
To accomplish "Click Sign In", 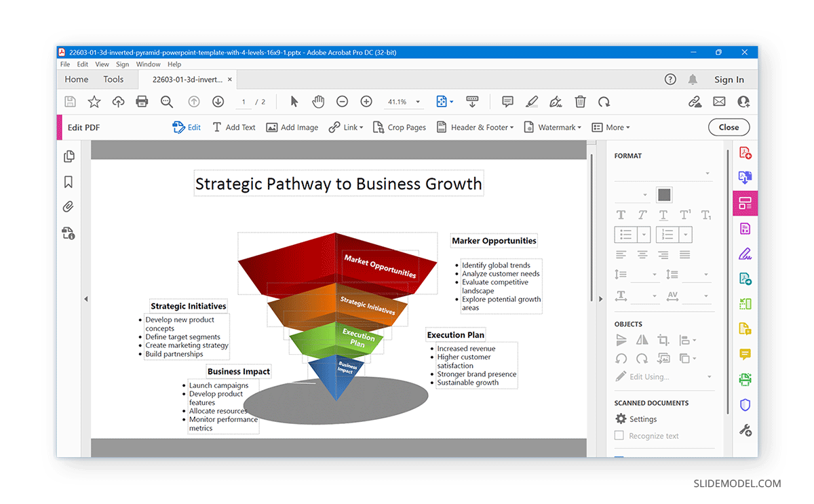I will tap(729, 79).
